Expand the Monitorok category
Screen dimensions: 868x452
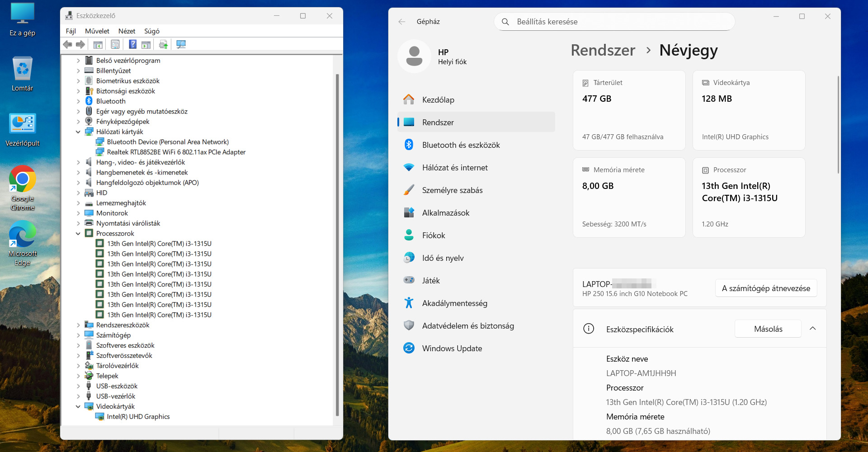(x=78, y=213)
